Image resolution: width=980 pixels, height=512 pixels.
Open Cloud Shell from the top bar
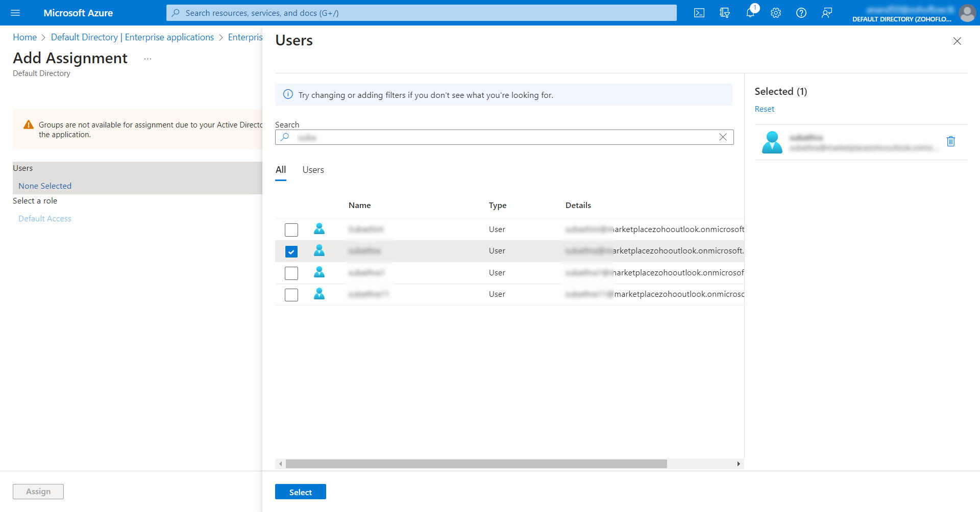[x=699, y=13]
